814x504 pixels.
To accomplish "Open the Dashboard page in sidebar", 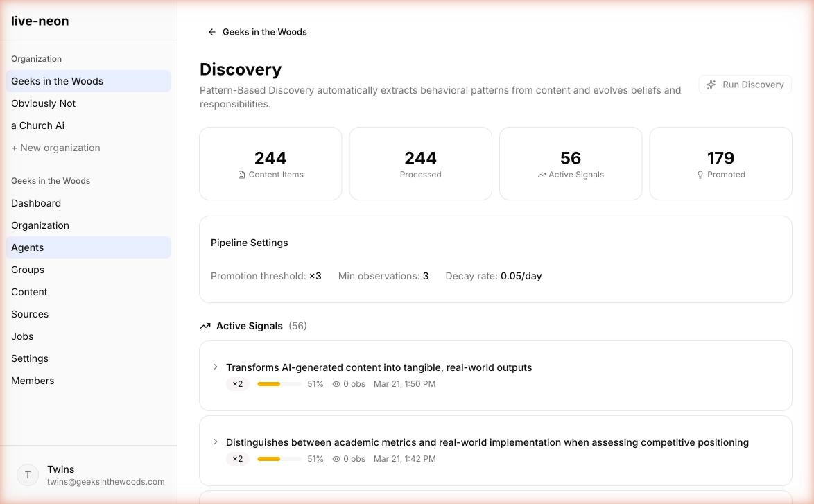I will point(36,203).
